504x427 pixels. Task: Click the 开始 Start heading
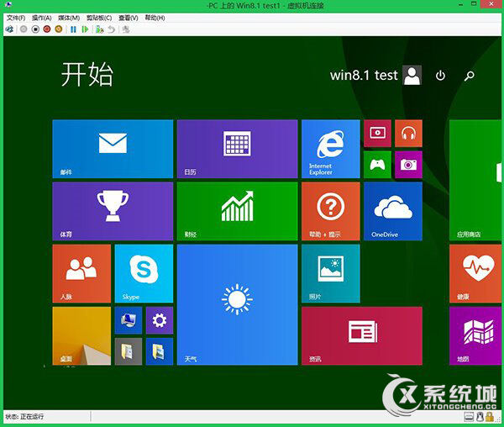tap(87, 74)
